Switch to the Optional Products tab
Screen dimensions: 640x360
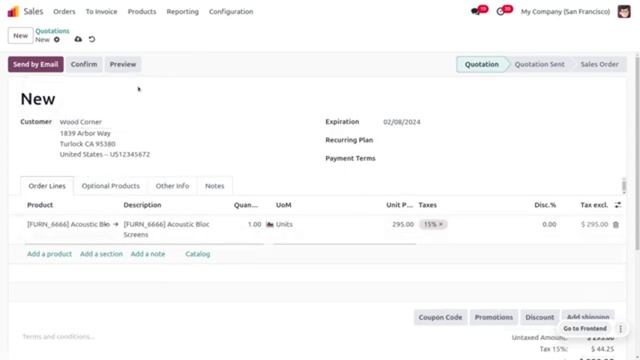[x=111, y=186]
